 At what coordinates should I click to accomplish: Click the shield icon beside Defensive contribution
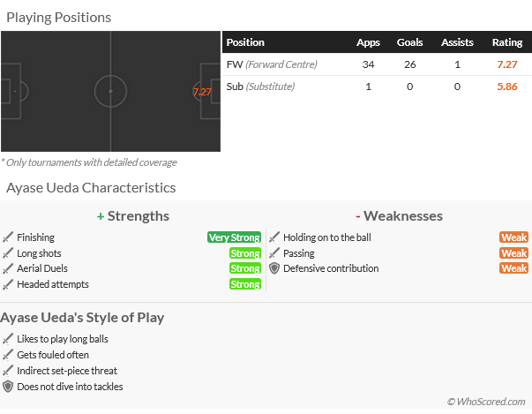coord(274,268)
